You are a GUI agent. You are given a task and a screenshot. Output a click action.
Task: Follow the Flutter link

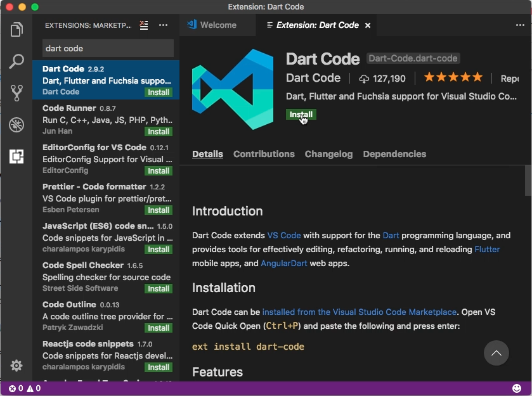click(x=487, y=249)
